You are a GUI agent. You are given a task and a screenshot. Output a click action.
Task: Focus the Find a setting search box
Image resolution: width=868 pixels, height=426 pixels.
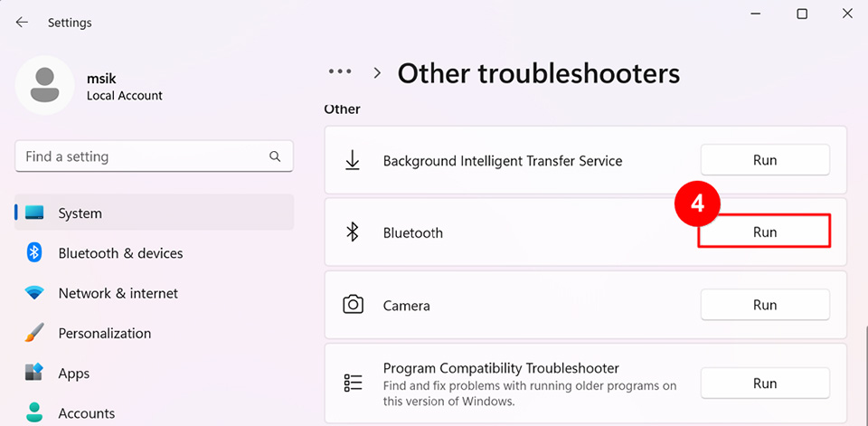[x=154, y=156]
